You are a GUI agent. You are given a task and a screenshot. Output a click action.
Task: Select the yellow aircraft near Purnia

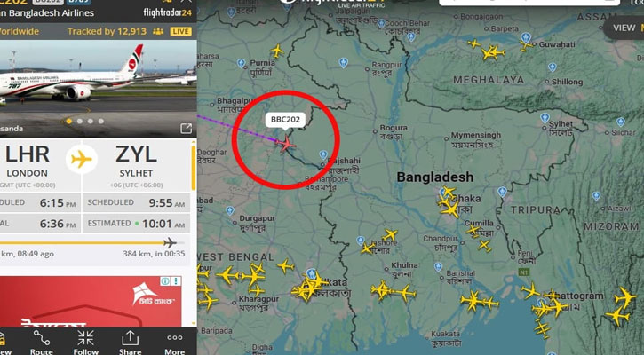277,51
